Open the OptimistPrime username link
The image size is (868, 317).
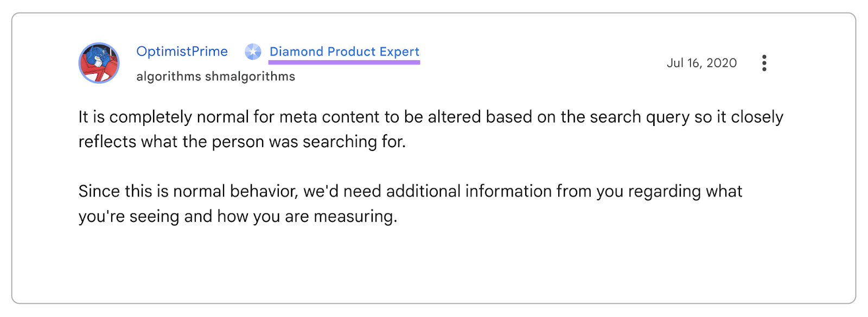(182, 51)
